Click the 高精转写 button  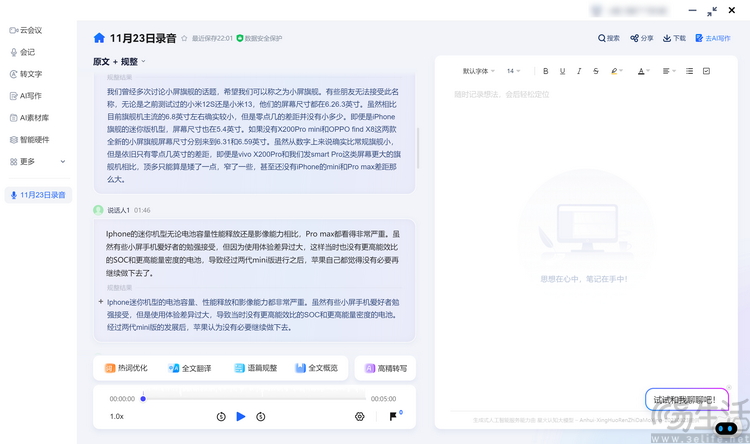click(x=386, y=368)
